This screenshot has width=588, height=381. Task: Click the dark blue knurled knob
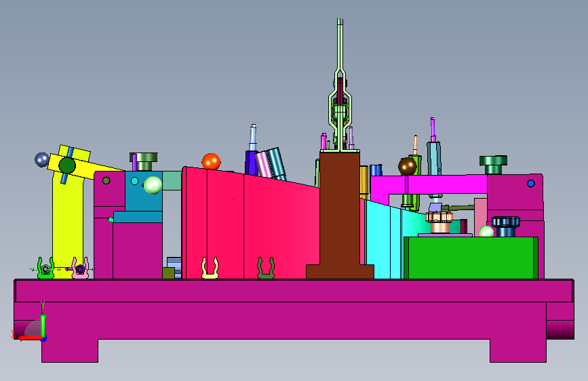pos(505,226)
